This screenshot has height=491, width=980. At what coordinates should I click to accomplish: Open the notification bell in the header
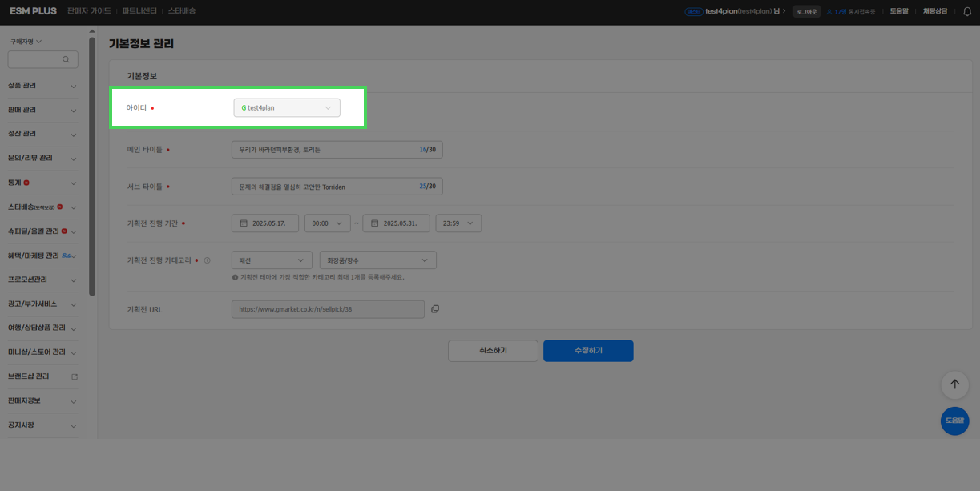[x=967, y=11]
